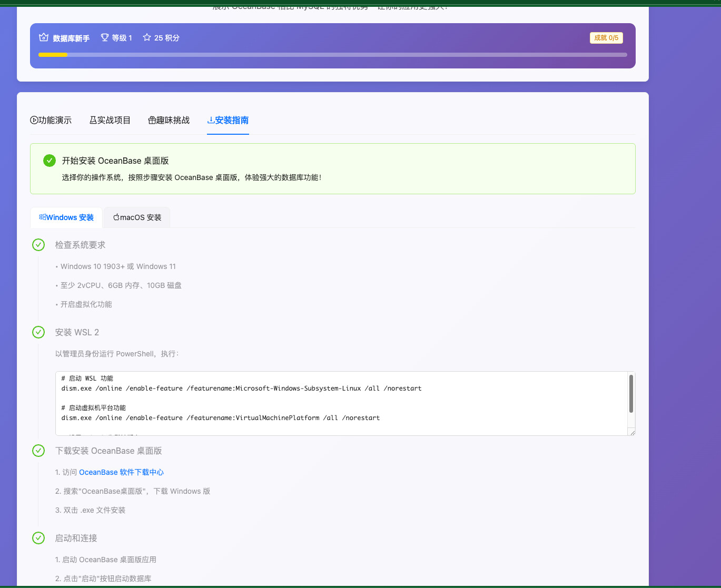Click the 开始安装 OceanBase 桌面版 heading
The image size is (721, 588).
pyautogui.click(x=115, y=161)
